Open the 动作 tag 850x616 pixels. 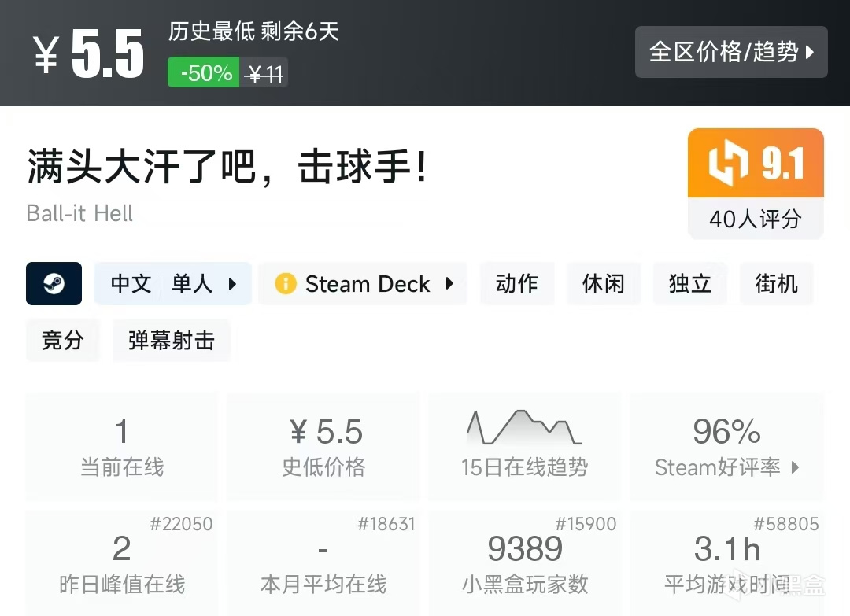coord(517,283)
